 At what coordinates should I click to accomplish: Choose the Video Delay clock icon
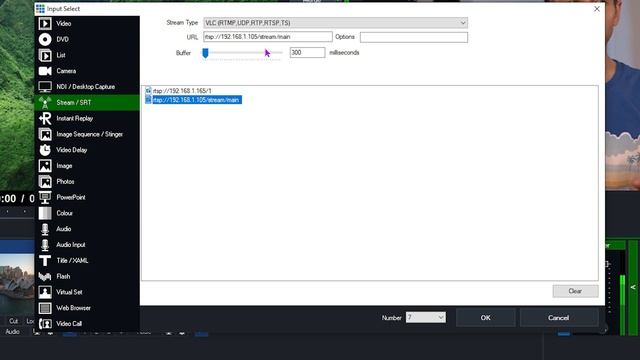(x=45, y=150)
